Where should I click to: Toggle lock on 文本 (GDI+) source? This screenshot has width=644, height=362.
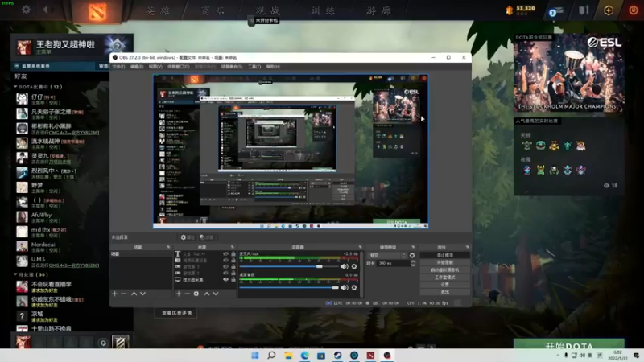[x=233, y=254]
